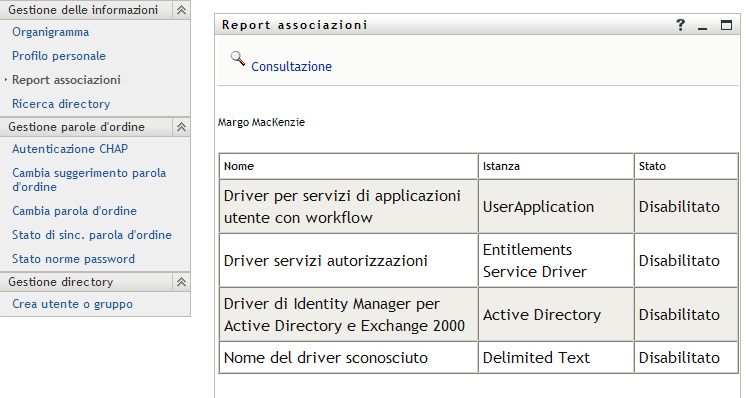The width and height of the screenshot is (746, 398).
Task: Go to Profilo personale
Action: click(59, 56)
